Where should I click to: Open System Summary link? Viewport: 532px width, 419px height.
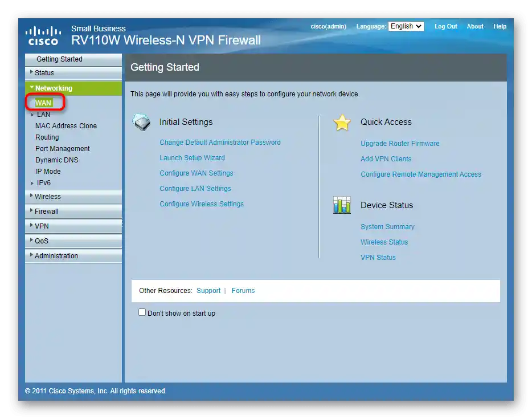point(387,227)
